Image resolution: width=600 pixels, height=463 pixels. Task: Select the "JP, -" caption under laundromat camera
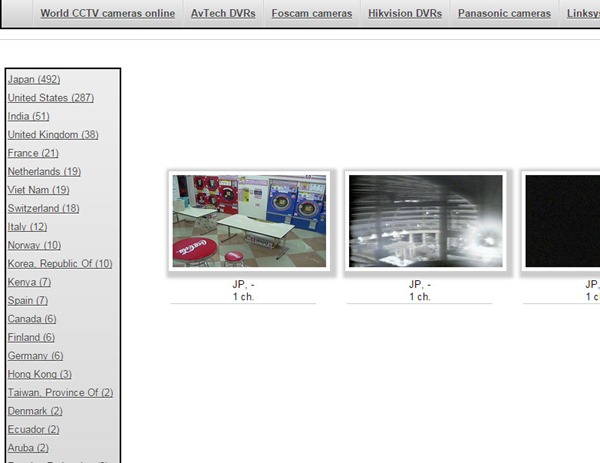[x=243, y=284]
